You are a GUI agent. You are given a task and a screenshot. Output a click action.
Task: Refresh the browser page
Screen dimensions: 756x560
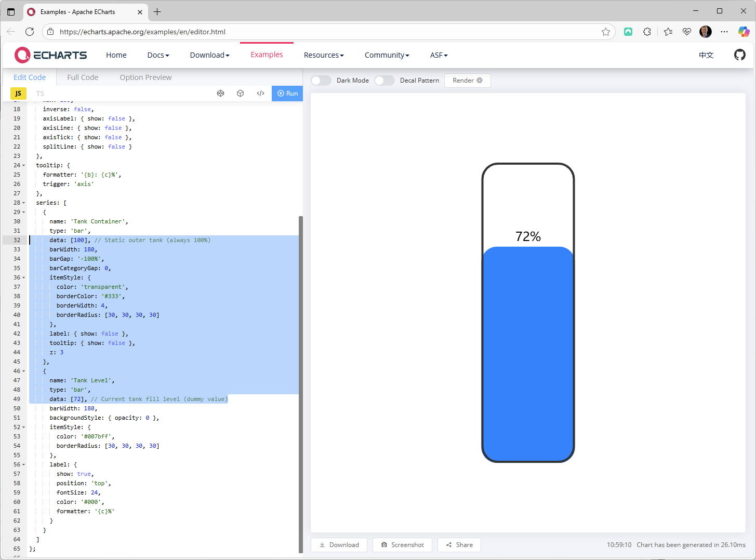click(30, 32)
